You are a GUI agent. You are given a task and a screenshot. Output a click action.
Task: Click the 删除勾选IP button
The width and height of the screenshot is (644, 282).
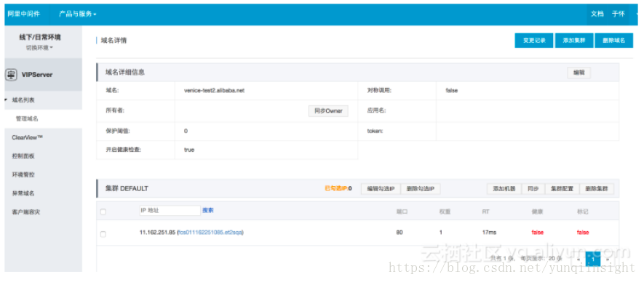point(420,189)
